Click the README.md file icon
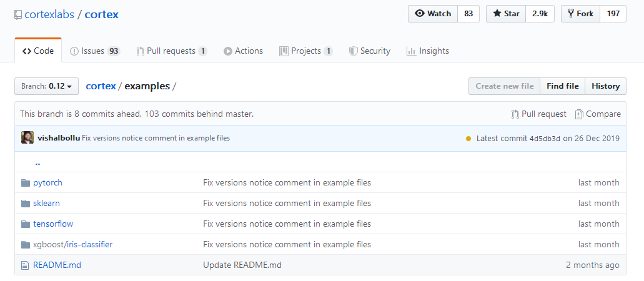644x281 pixels. click(26, 265)
